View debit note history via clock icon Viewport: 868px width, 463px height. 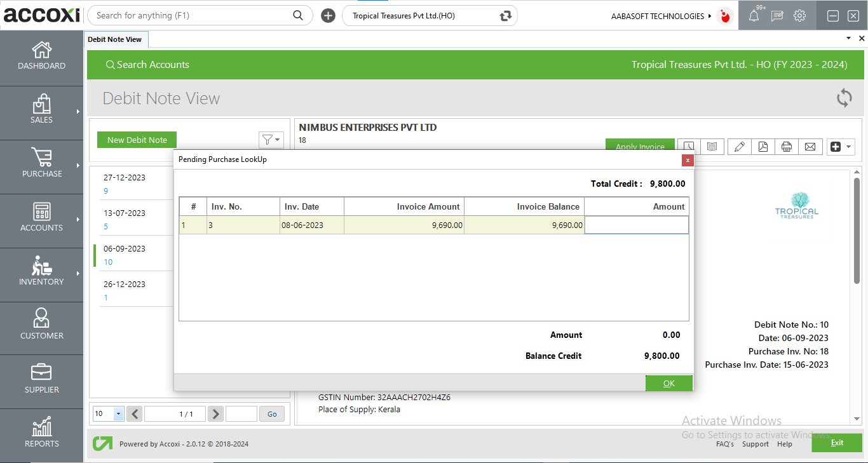tap(688, 146)
